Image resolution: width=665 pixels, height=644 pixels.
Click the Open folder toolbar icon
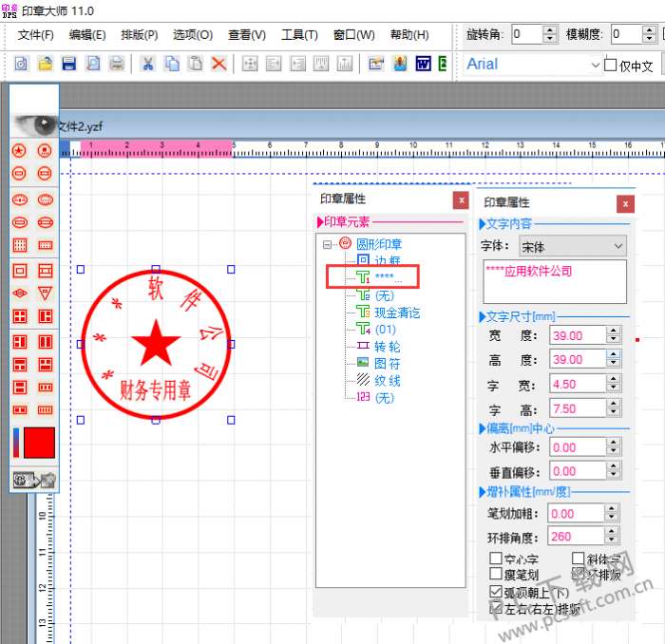pos(45,64)
